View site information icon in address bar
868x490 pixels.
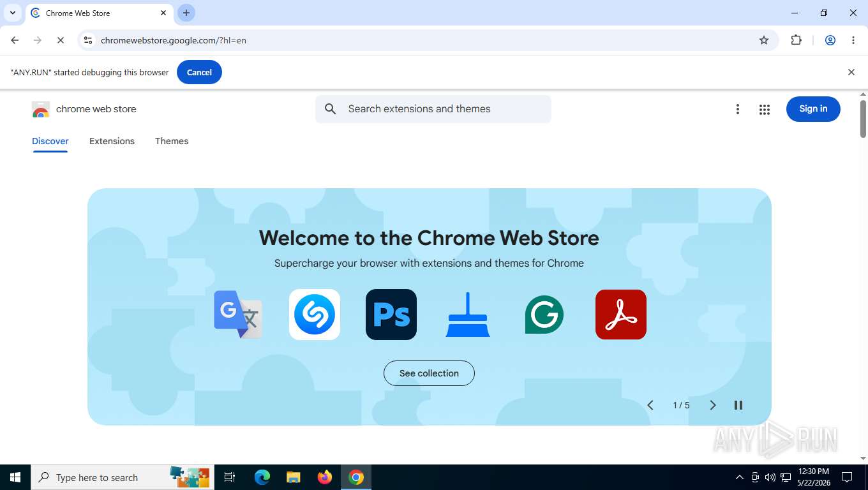point(89,40)
